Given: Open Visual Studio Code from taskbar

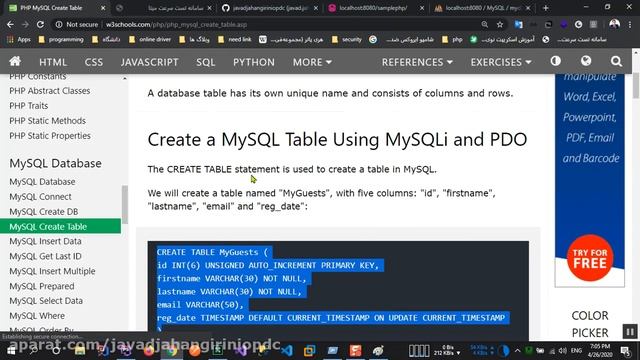Looking at the screenshot, I should pyautogui.click(x=287, y=351).
